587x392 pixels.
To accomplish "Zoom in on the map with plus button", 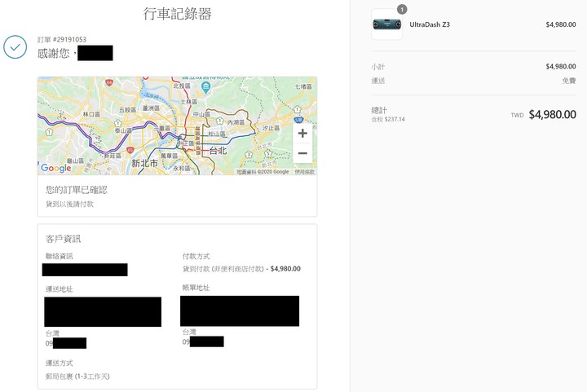I will click(302, 134).
